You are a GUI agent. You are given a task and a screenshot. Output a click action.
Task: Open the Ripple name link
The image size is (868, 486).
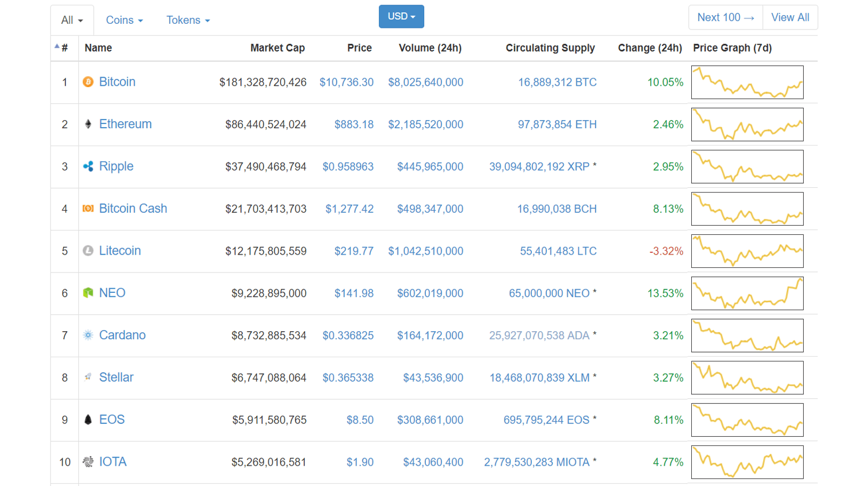116,166
